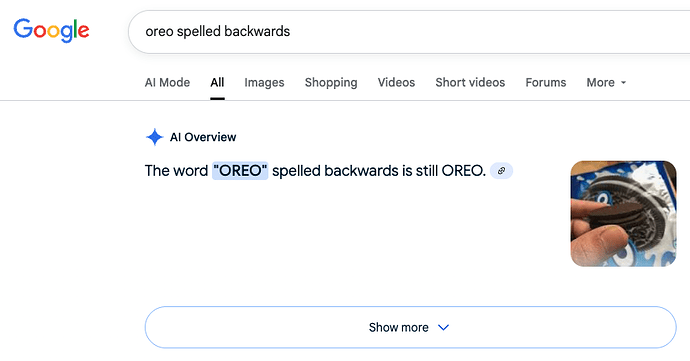Screen dimensions: 690x361
Task: Open the source link chip icon
Action: coord(501,171)
